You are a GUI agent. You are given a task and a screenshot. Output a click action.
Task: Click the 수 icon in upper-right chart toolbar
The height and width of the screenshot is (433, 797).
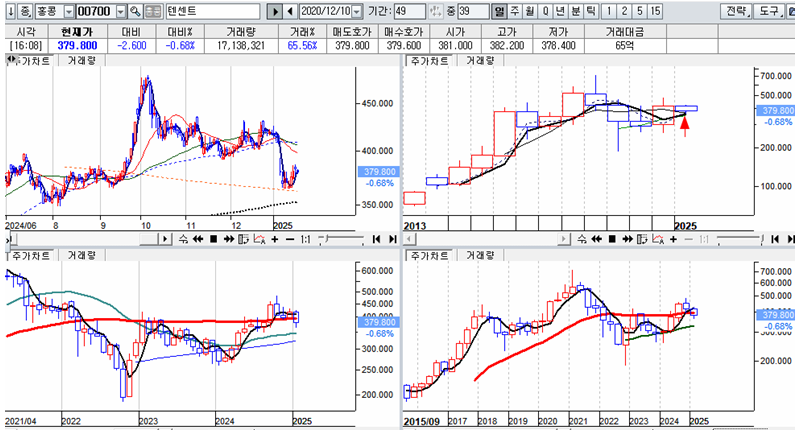click(582, 239)
